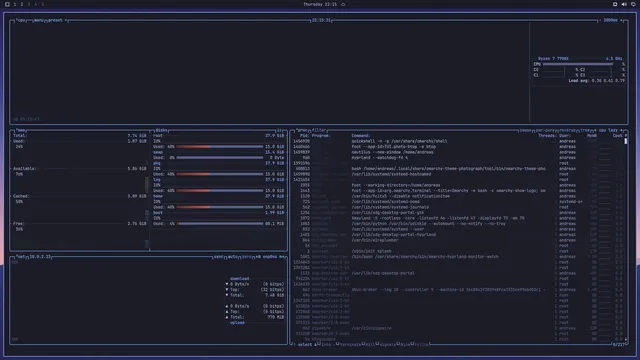Viewport: 640px width, 360px height.
Task: Cycle the btop preset option
Action: coord(56,20)
